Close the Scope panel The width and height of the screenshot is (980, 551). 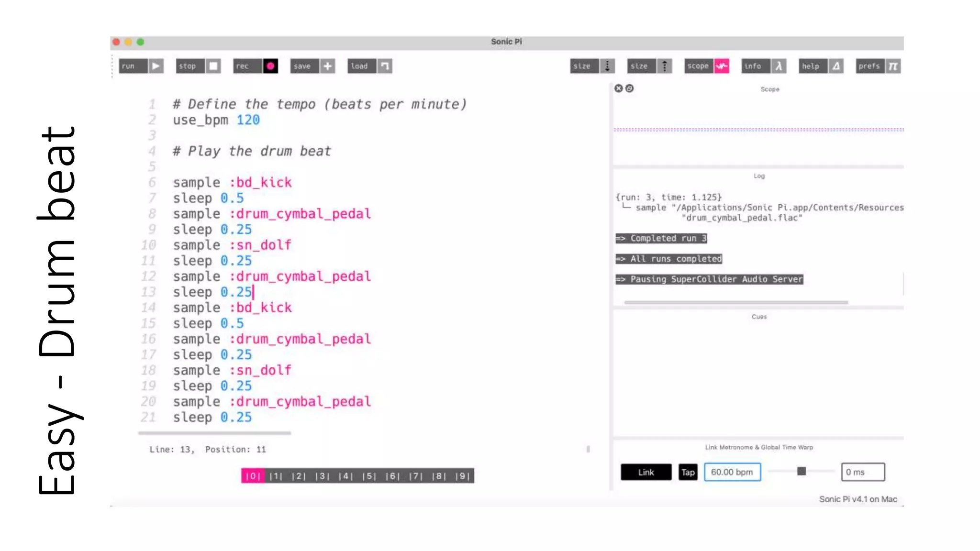(619, 88)
